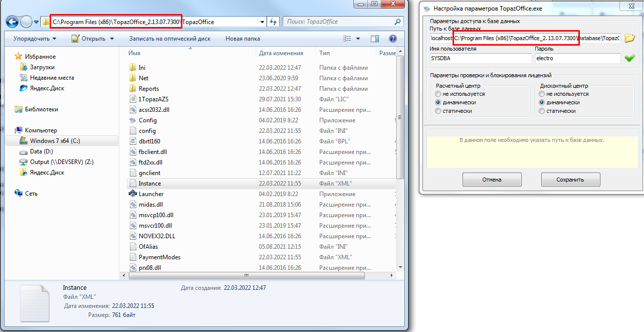Expand the view options dropdown arrow
644x332 pixels.
(358, 39)
